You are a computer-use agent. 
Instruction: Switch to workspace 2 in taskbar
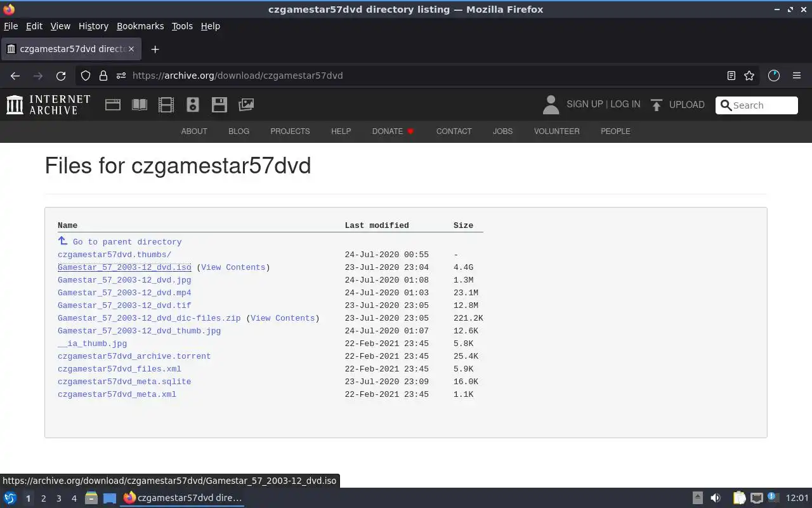click(x=43, y=498)
